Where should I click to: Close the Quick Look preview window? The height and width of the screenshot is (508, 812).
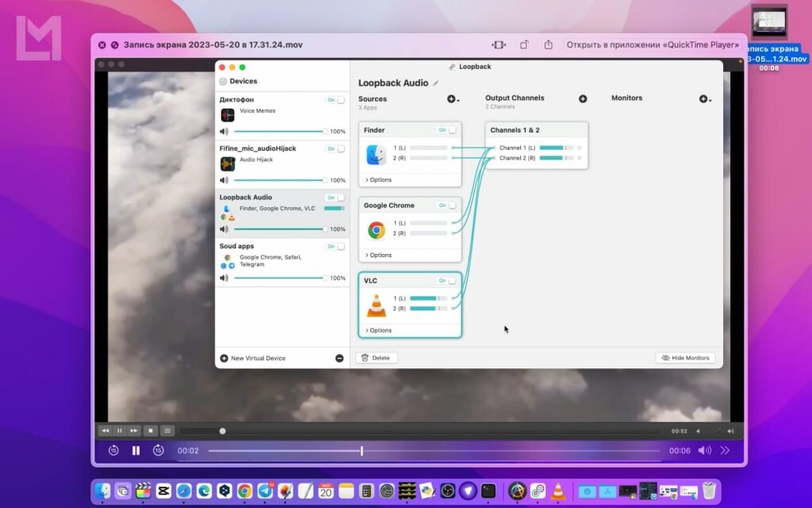pyautogui.click(x=102, y=45)
